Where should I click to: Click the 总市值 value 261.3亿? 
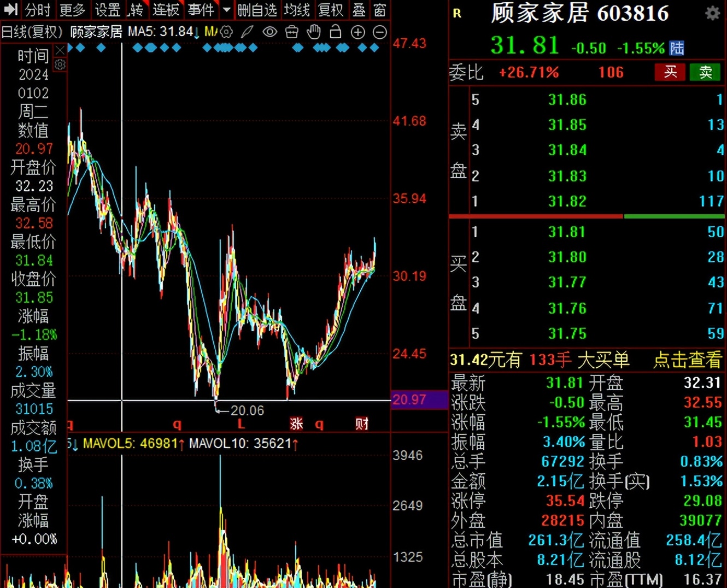tap(556, 540)
